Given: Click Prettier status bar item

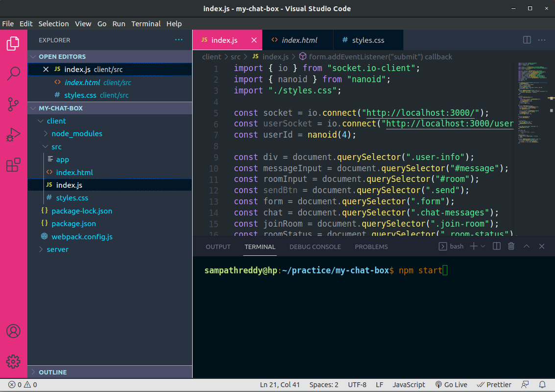Looking at the screenshot, I should pyautogui.click(x=494, y=385).
